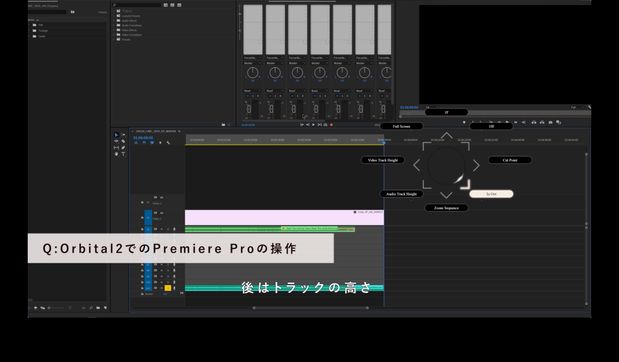The image size is (619, 362).
Task: Select the Pen tool in the toolbox
Action: click(123, 148)
